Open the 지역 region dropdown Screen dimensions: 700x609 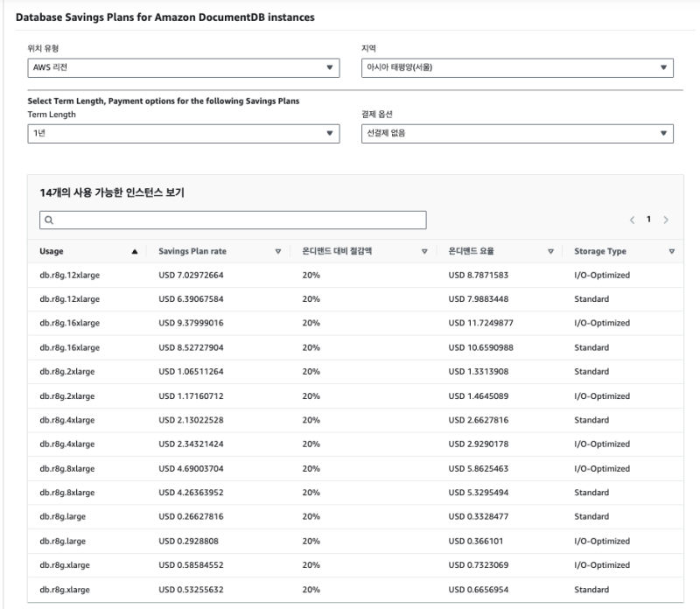tap(516, 68)
